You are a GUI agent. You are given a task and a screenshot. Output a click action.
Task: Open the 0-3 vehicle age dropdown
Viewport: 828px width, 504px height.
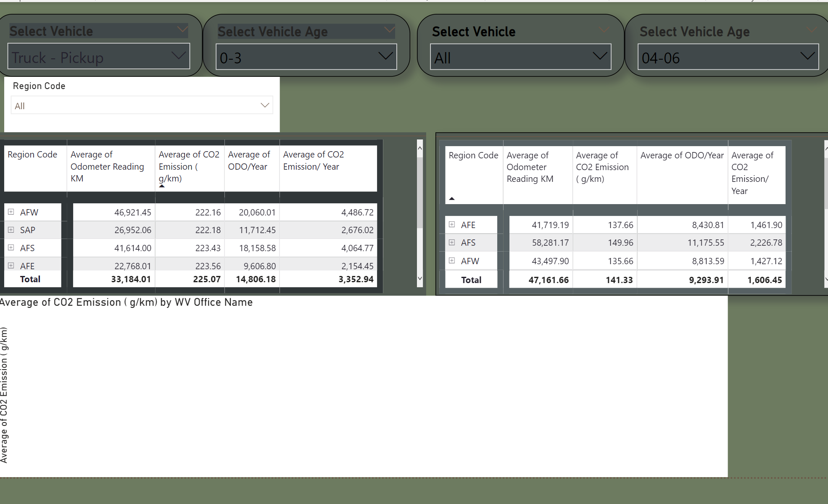pyautogui.click(x=306, y=57)
